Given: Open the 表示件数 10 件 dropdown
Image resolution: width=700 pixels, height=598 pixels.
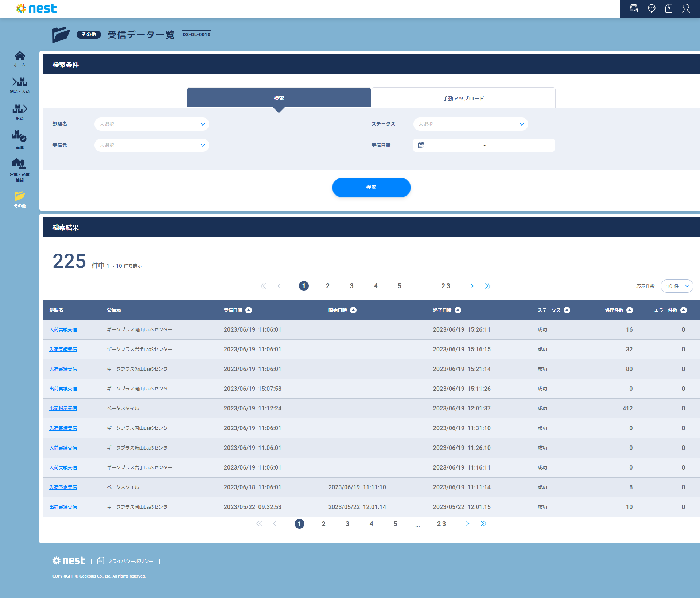Looking at the screenshot, I should [x=677, y=286].
